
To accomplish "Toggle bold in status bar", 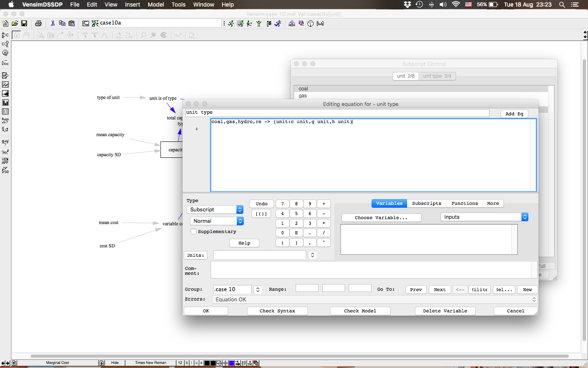I will pos(187,363).
